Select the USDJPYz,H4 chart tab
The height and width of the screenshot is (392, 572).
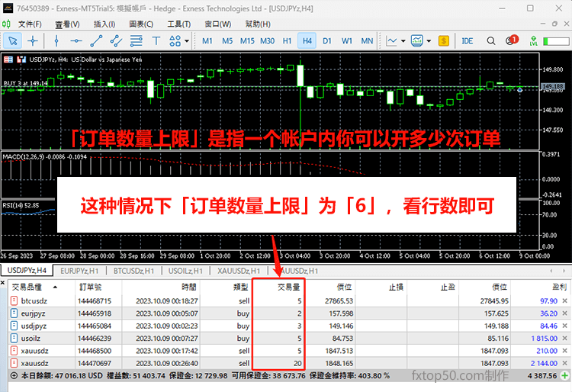coord(27,270)
